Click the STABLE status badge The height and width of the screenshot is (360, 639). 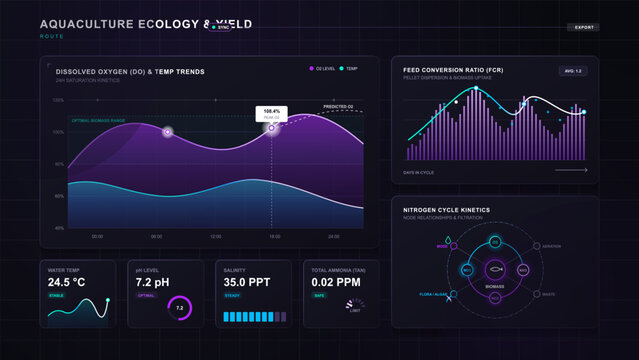(x=57, y=295)
